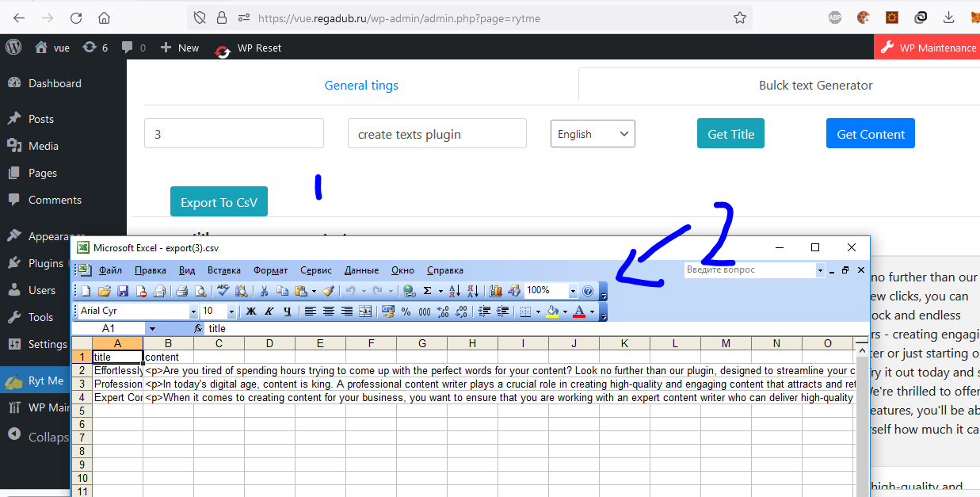Toggle underline formatting (Ч) button
980x497 pixels.
pos(287,311)
